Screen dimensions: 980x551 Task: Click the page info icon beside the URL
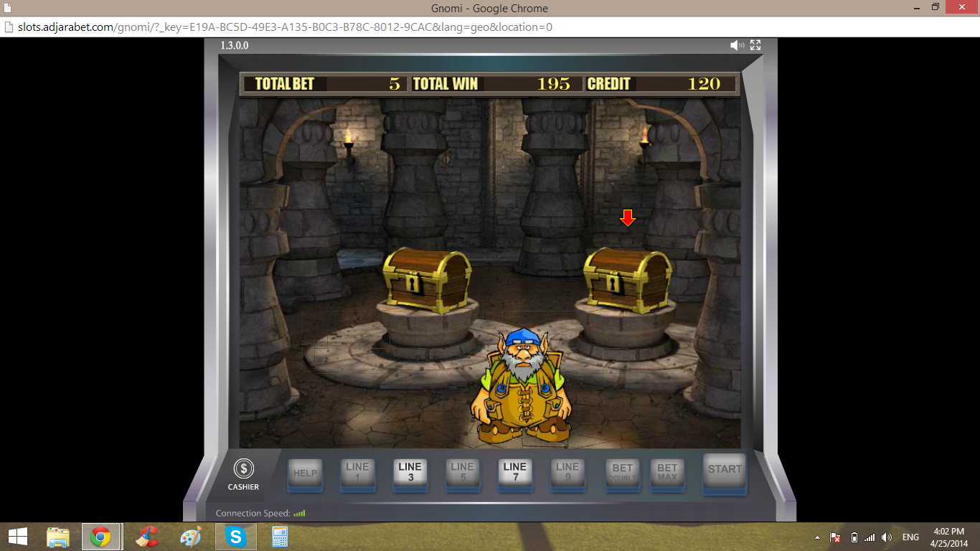click(x=9, y=27)
